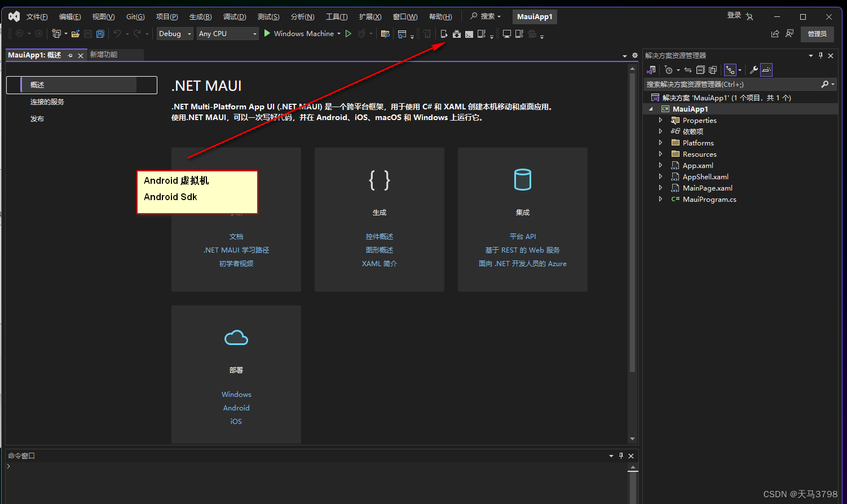
Task: Open the 生成(B) menu
Action: [200, 17]
